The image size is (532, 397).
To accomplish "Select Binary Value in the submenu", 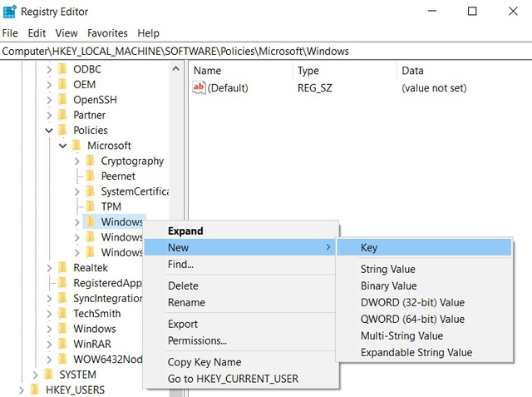I will tap(424, 285).
